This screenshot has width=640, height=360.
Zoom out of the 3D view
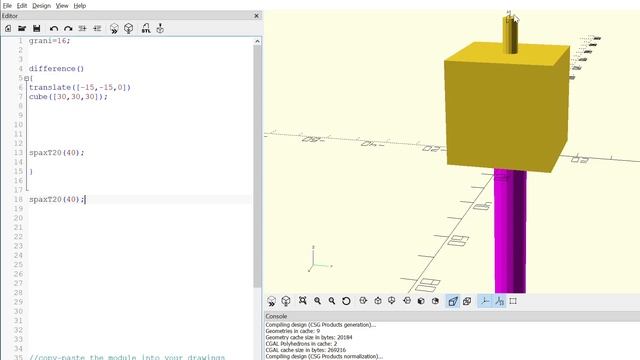pos(332,301)
